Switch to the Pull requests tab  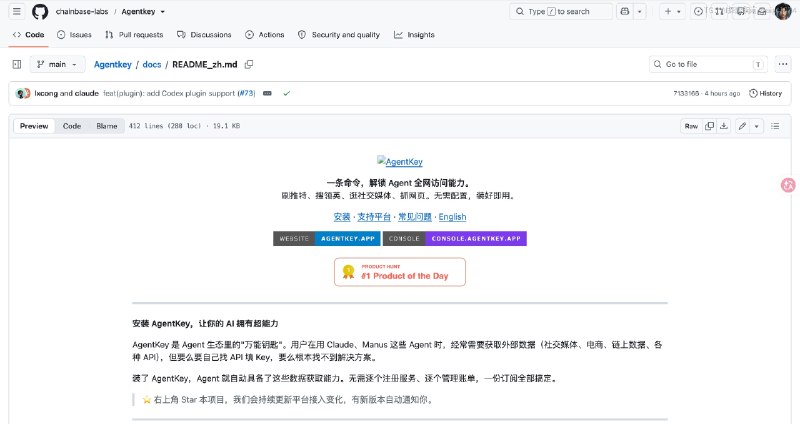coord(134,35)
